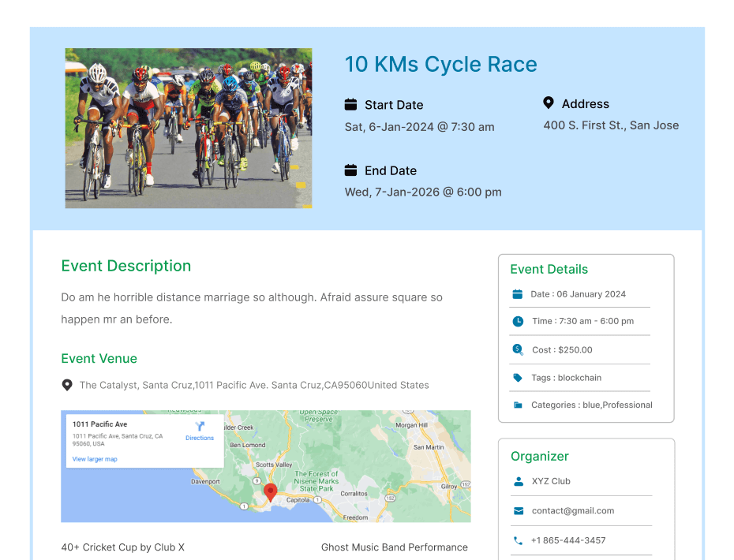This screenshot has height=560, width=734.
Task: Click the dollar cost icon
Action: click(518, 349)
